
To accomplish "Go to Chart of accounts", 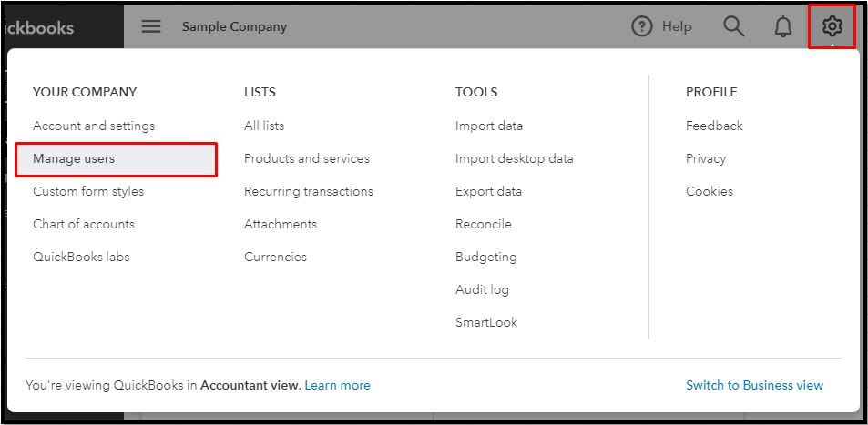I will [x=84, y=224].
